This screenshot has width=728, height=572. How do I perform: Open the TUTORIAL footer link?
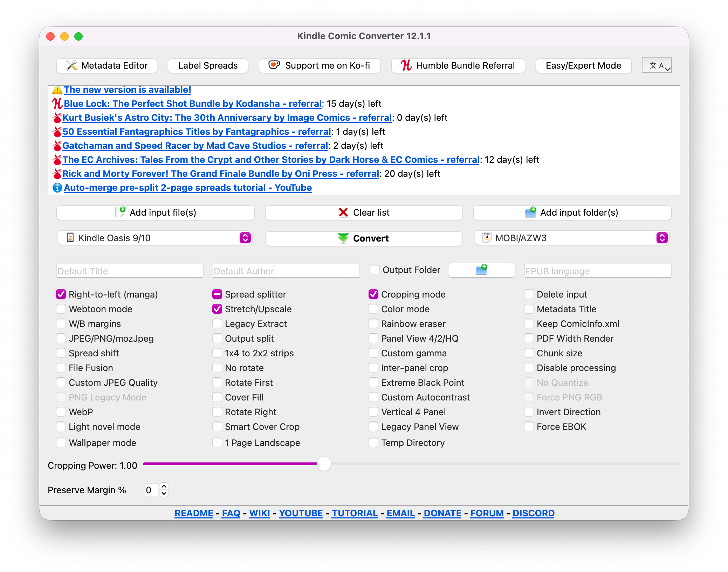pos(355,513)
